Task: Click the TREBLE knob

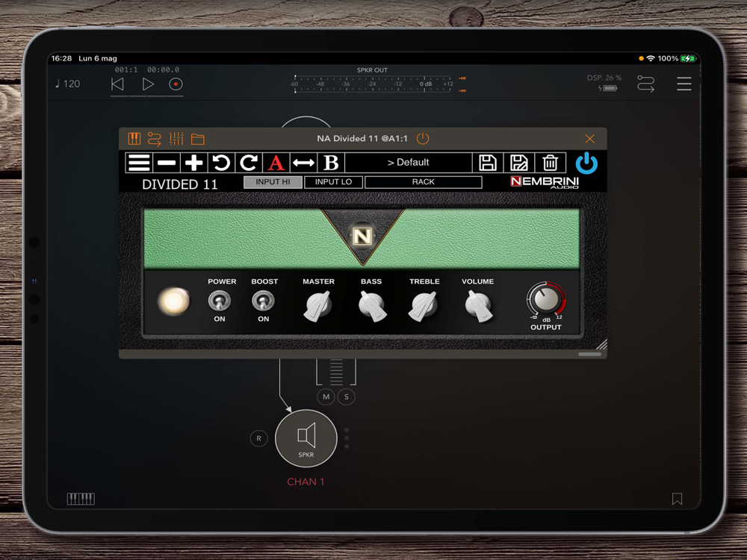Action: [424, 305]
